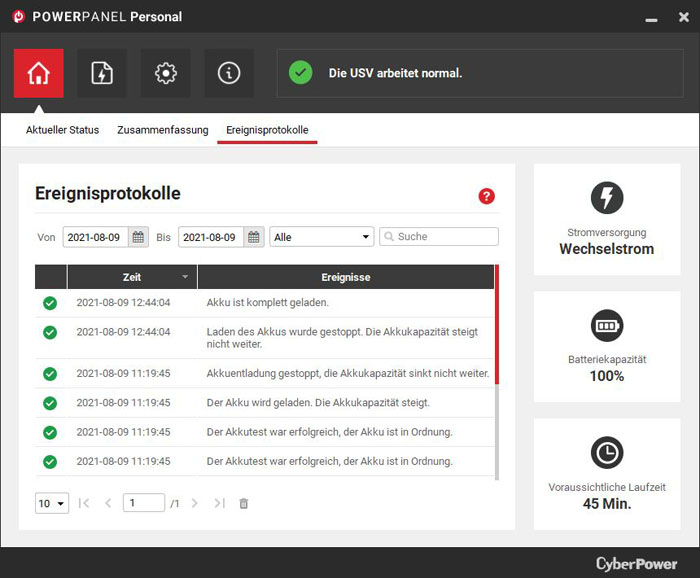The width and height of the screenshot is (700, 578).
Task: Click the red help question mark
Action: pos(487,196)
